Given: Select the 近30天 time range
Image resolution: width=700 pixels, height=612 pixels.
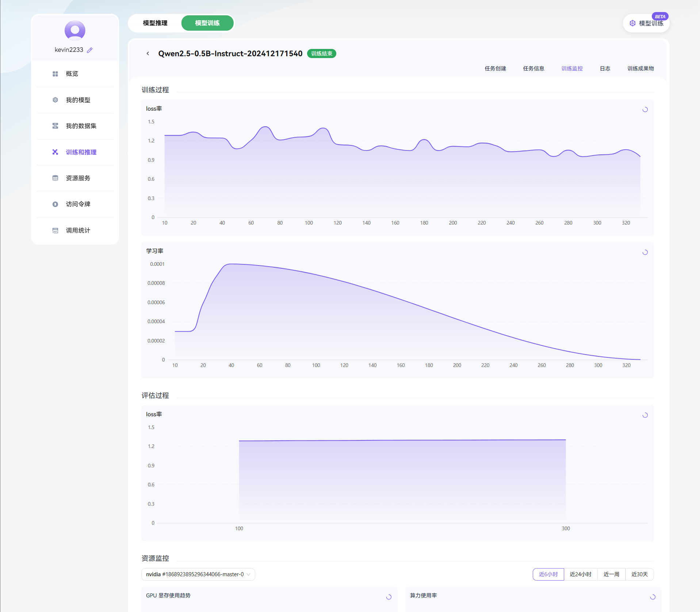Looking at the screenshot, I should click(x=640, y=574).
